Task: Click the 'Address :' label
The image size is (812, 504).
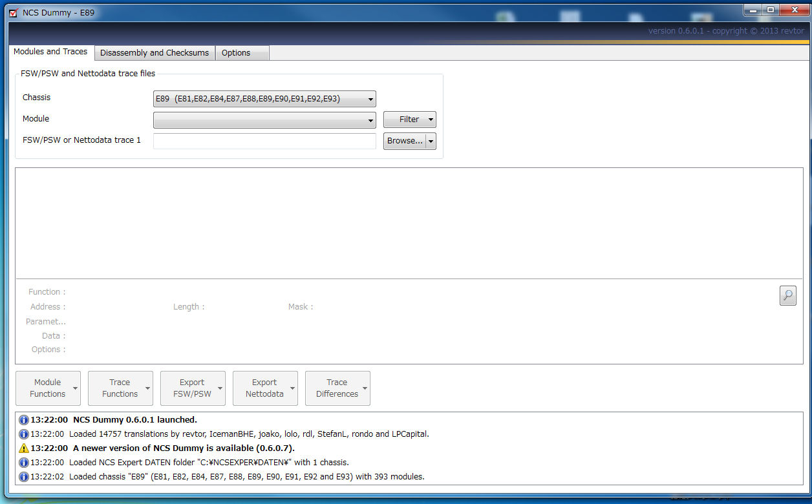Action: (48, 307)
